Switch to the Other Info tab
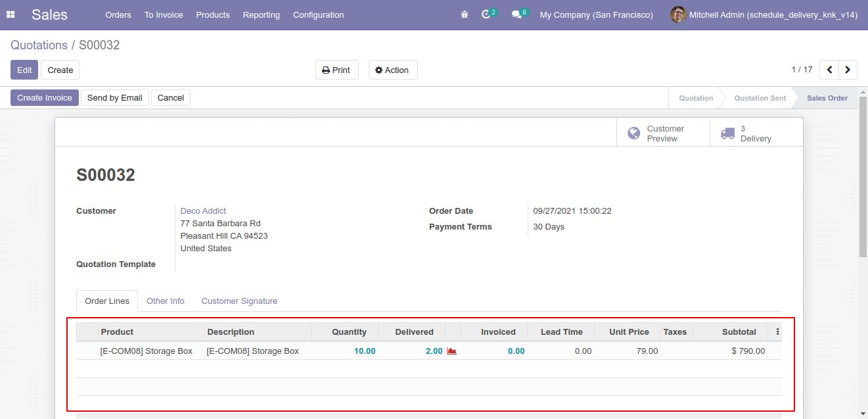868x419 pixels. click(166, 301)
